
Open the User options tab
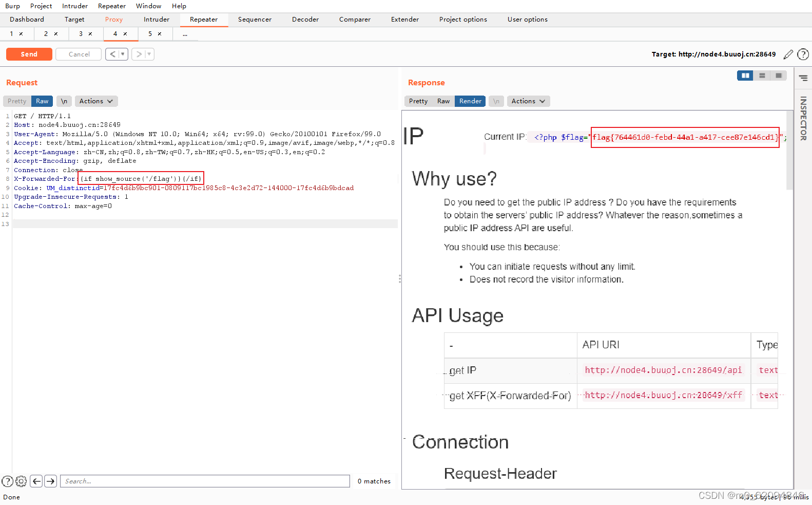click(528, 20)
